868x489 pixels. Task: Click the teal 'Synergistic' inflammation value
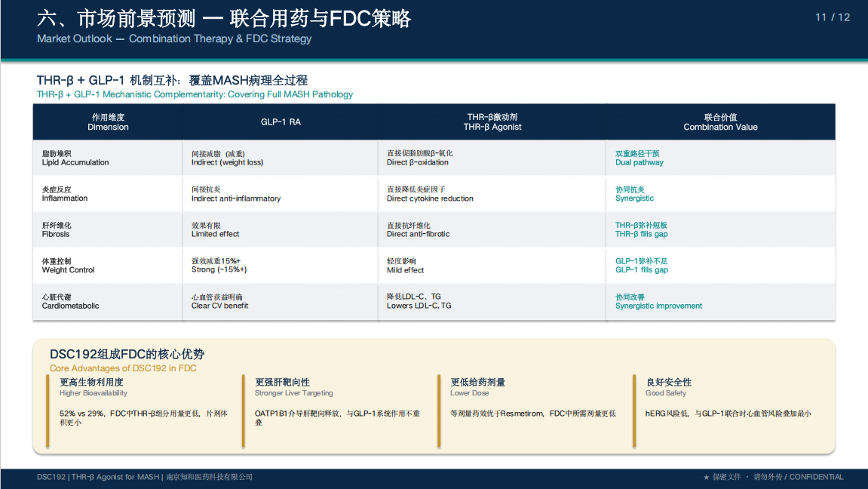point(634,198)
